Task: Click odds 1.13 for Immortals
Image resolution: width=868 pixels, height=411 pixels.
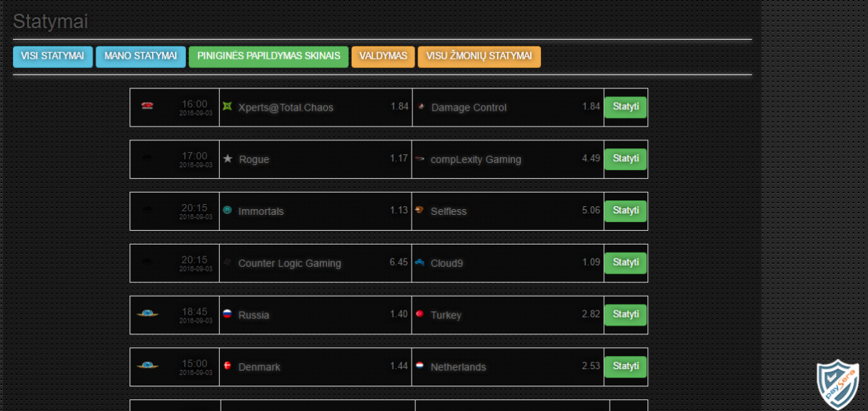Action: coord(399,210)
